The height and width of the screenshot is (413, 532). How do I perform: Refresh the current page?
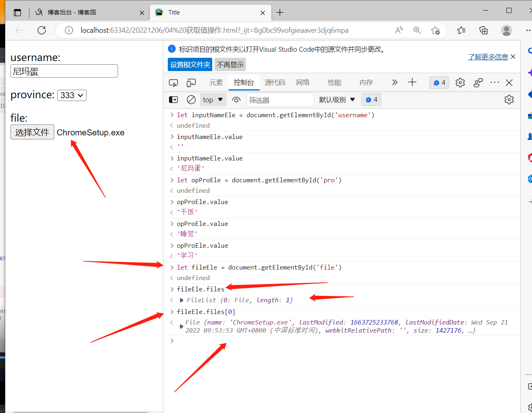(x=42, y=30)
